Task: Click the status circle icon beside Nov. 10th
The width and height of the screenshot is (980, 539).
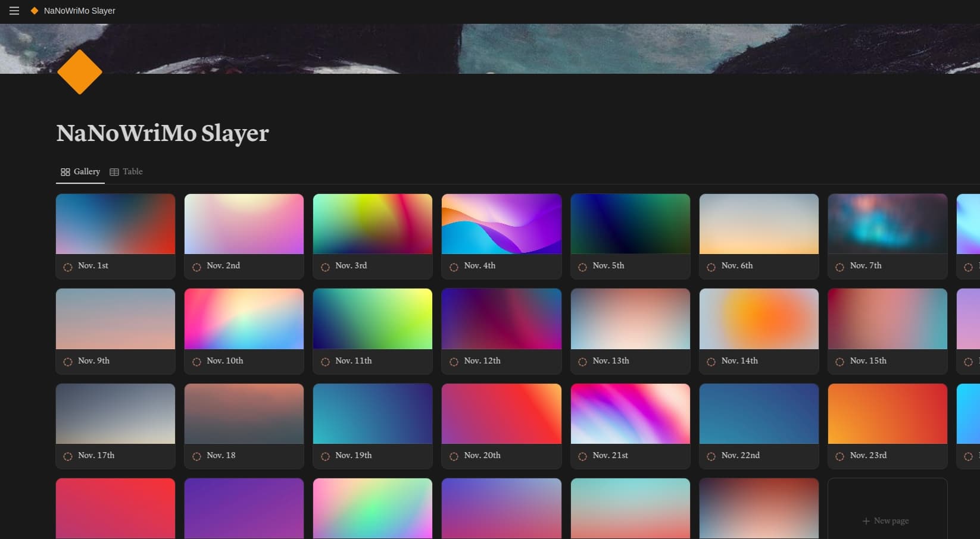Action: [x=196, y=362]
